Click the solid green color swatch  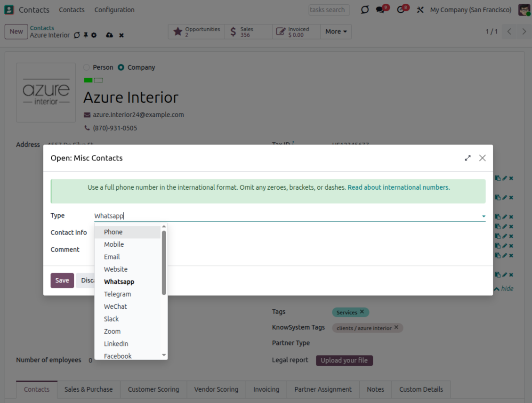(88, 81)
